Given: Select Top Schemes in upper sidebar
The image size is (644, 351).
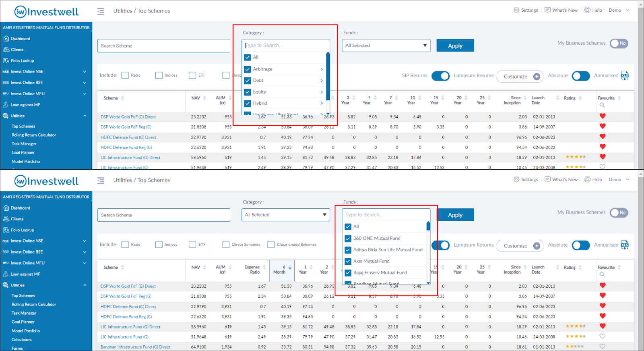Looking at the screenshot, I should pyautogui.click(x=23, y=126).
